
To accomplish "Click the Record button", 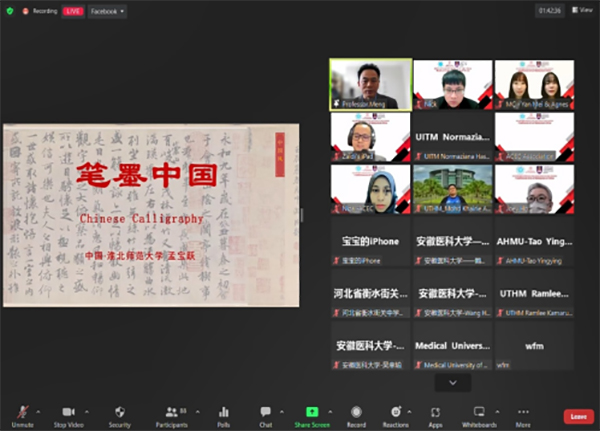I will pos(356,416).
